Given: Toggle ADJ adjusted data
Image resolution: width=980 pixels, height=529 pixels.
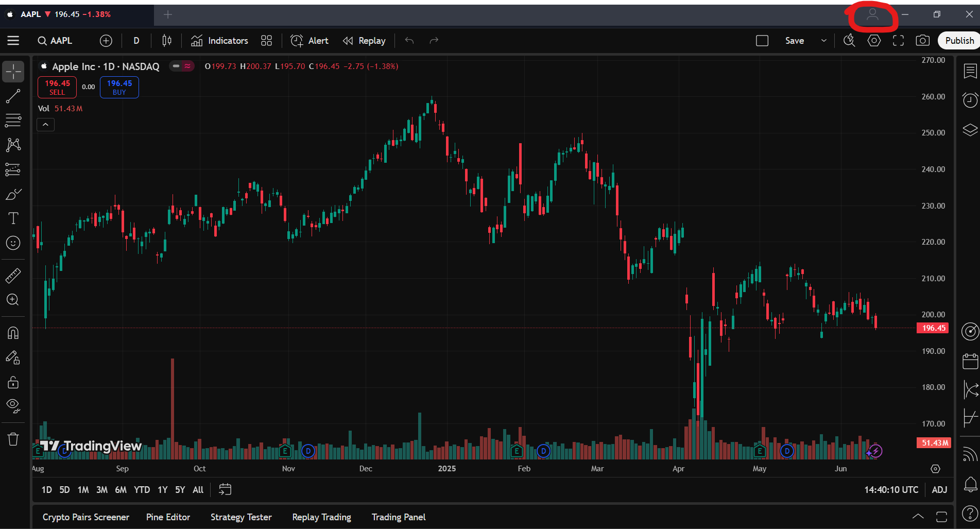Looking at the screenshot, I should [939, 490].
